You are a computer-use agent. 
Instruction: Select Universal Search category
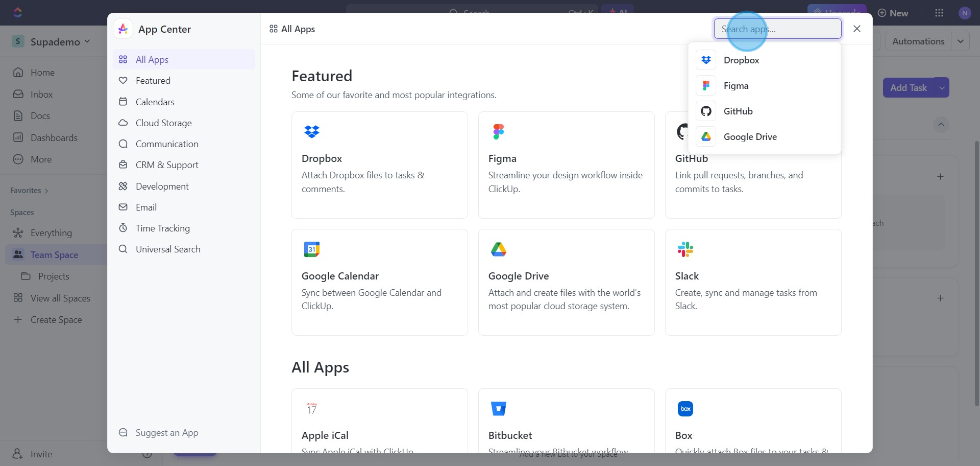click(x=184, y=249)
